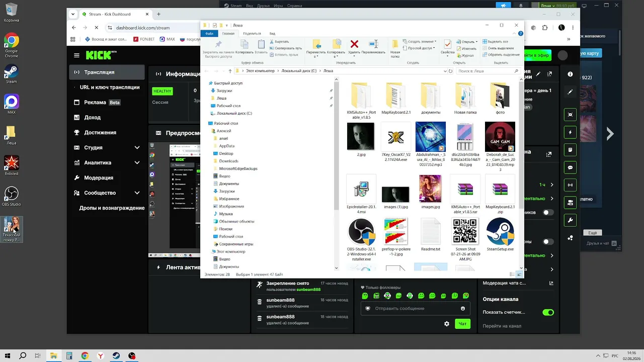The image size is (644, 362).
Task: Click the green Чат send button
Action: pyautogui.click(x=462, y=324)
